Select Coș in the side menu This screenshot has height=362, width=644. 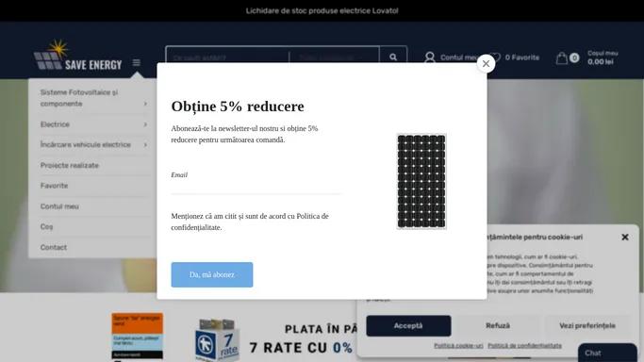46,226
